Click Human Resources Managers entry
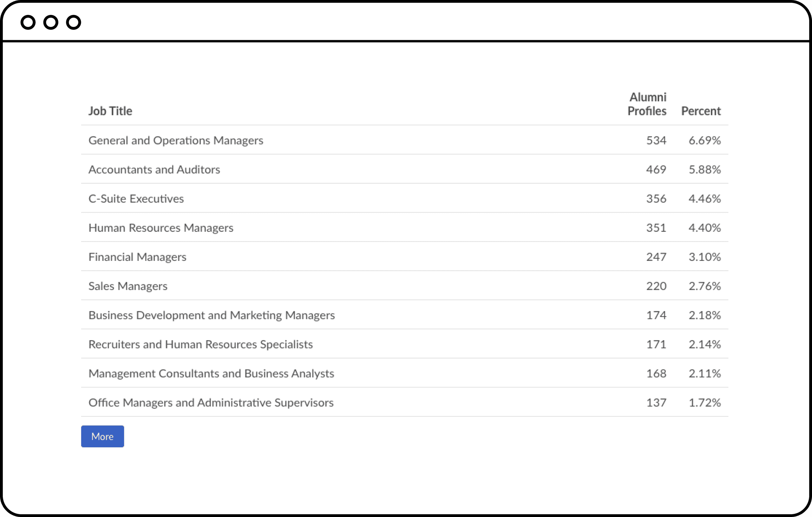 pyautogui.click(x=160, y=228)
